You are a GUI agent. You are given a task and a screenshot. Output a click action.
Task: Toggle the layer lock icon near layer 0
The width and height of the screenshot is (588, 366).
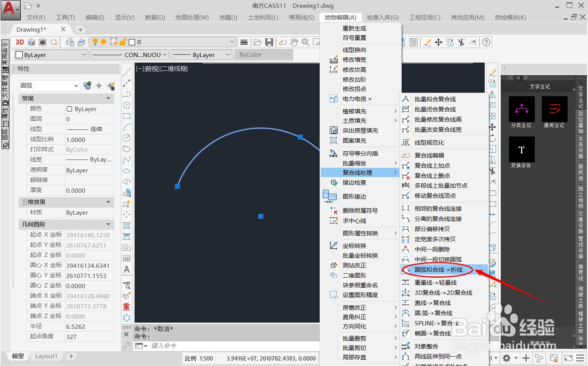point(122,42)
